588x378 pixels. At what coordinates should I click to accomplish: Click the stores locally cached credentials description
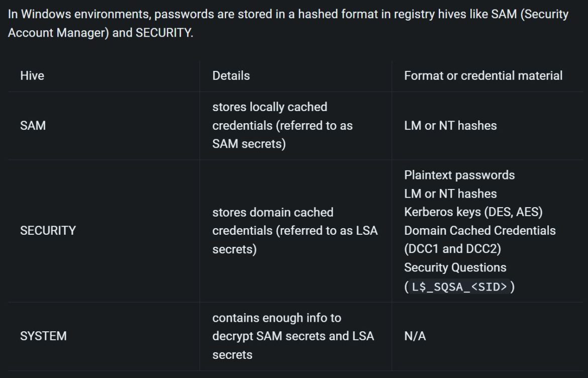click(282, 125)
